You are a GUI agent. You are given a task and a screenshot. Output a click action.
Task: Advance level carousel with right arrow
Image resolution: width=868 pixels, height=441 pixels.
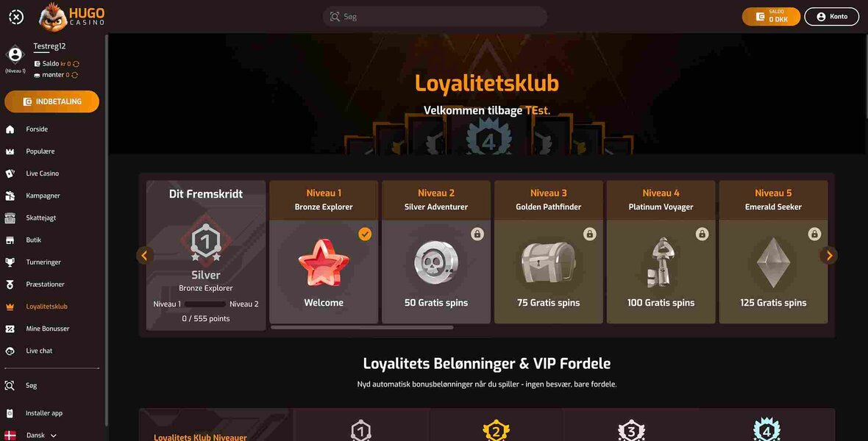(829, 256)
